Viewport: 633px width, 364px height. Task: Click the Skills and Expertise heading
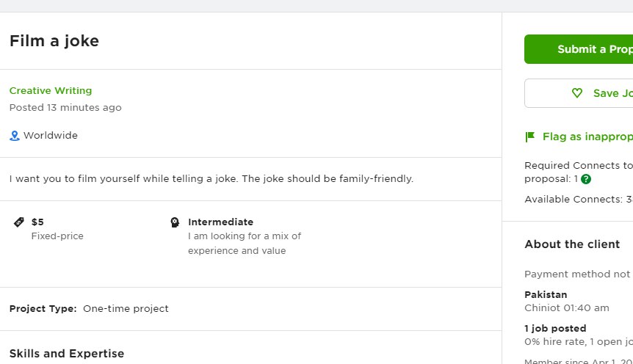click(x=67, y=354)
